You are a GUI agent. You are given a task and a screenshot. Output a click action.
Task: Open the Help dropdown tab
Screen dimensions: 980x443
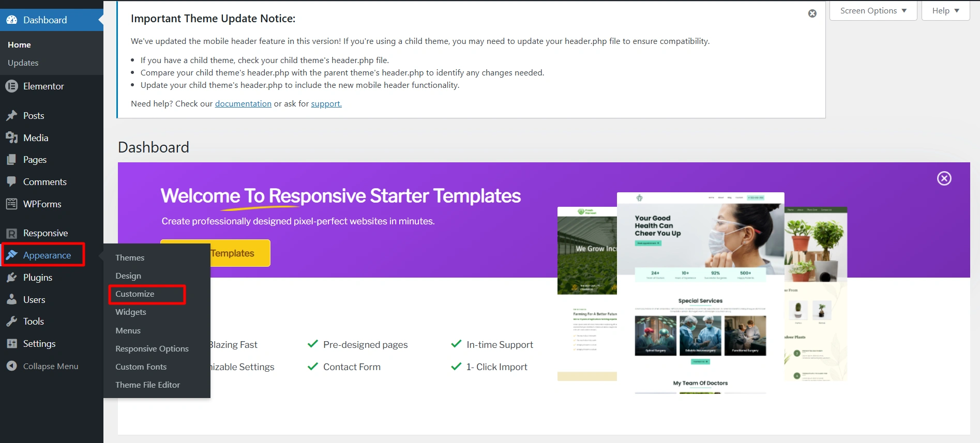tap(946, 10)
